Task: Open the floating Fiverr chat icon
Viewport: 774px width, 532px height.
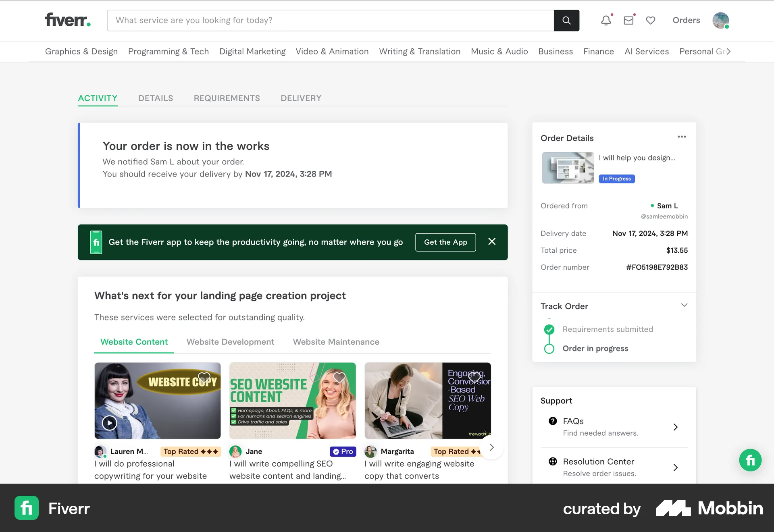Action: click(x=750, y=460)
